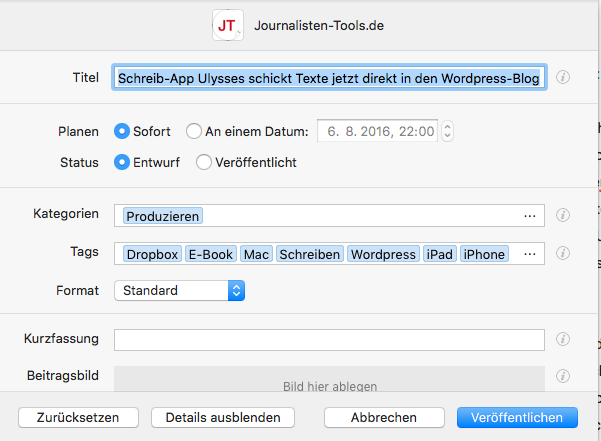This screenshot has width=601, height=441.
Task: Click the Abbrechen button
Action: pos(384,417)
